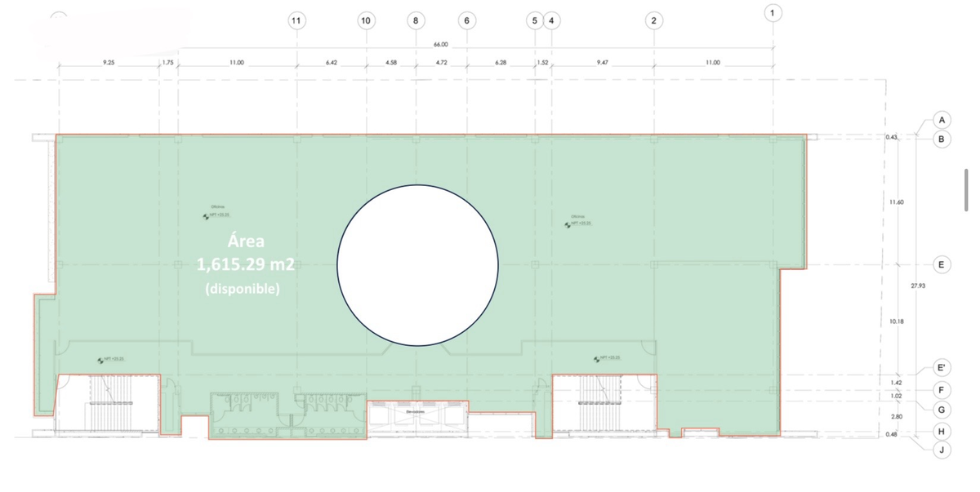Screen dimensions: 980x492
Task: Select column axis bubble 8
Action: [416, 20]
